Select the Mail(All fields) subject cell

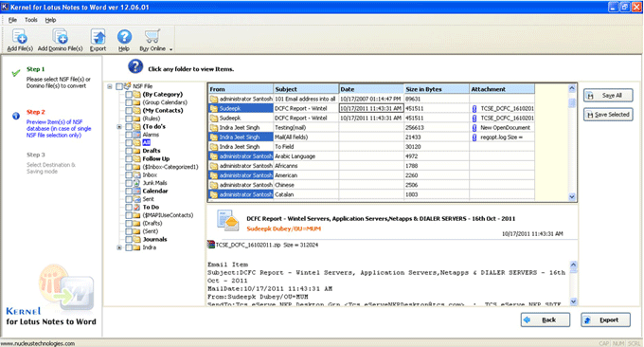point(306,137)
